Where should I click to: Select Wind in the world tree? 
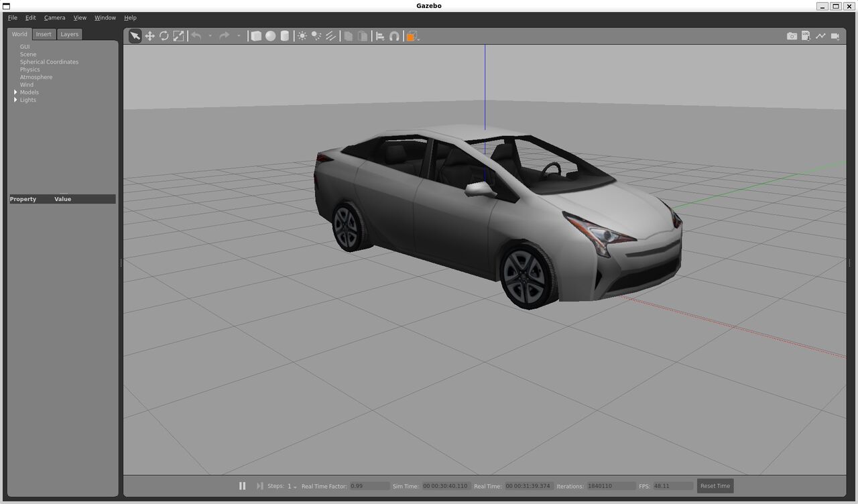[27, 84]
